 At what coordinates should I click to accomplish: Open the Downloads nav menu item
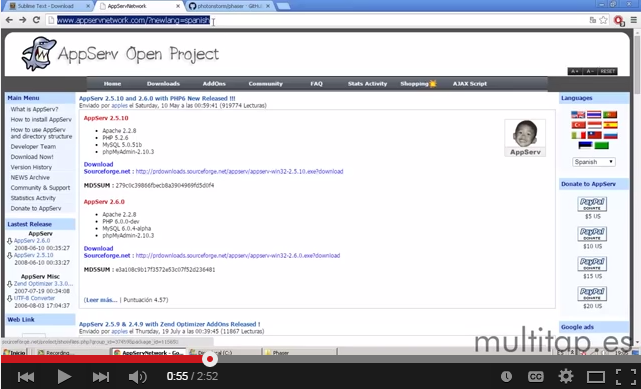[x=163, y=84]
